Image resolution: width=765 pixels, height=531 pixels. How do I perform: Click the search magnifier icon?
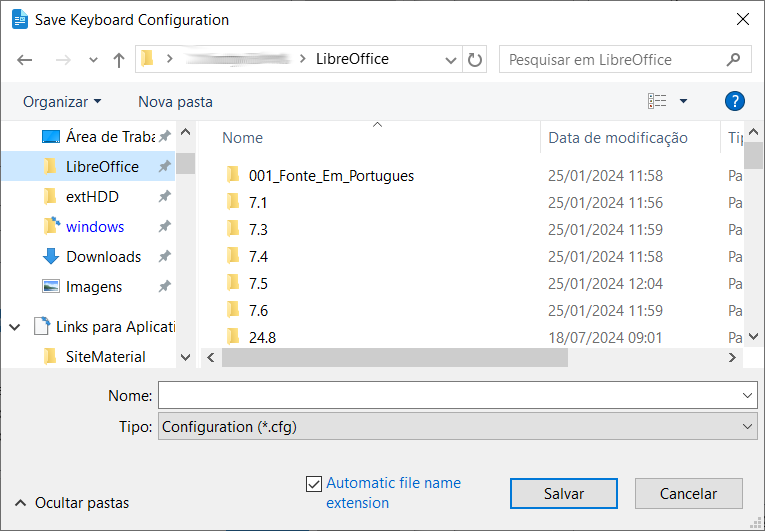[x=733, y=60]
